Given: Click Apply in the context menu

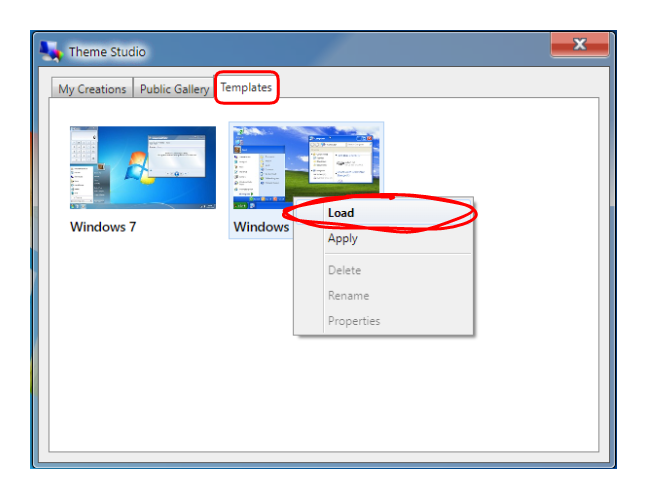Looking at the screenshot, I should [342, 239].
